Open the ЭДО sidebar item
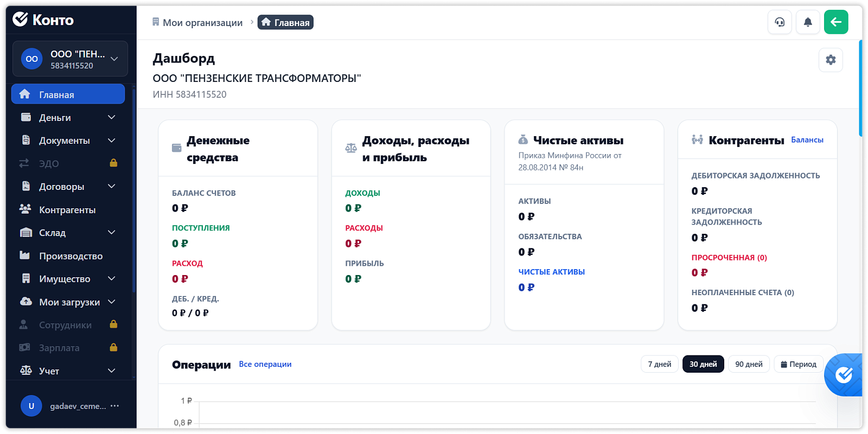 [x=68, y=163]
